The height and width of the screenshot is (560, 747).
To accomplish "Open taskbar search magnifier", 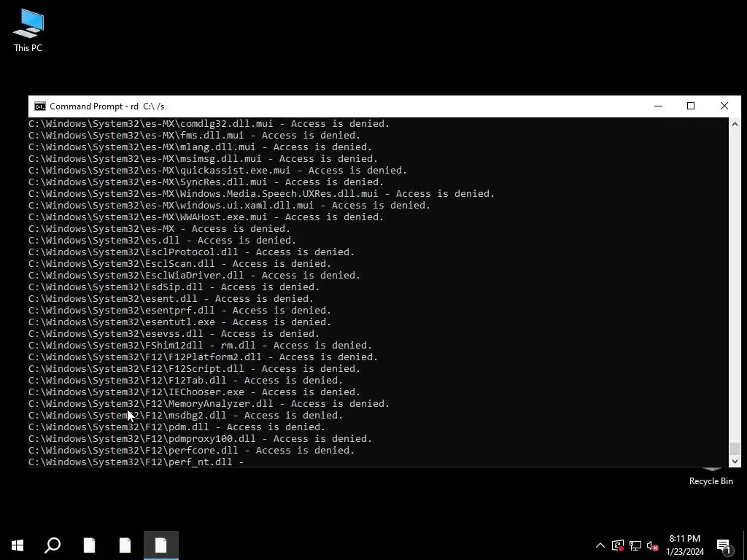I will click(53, 545).
